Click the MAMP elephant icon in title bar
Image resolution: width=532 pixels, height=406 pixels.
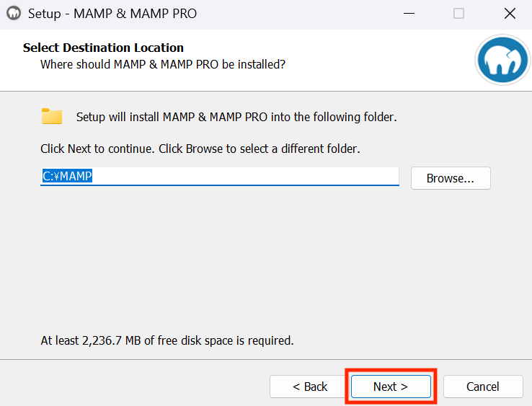point(14,14)
